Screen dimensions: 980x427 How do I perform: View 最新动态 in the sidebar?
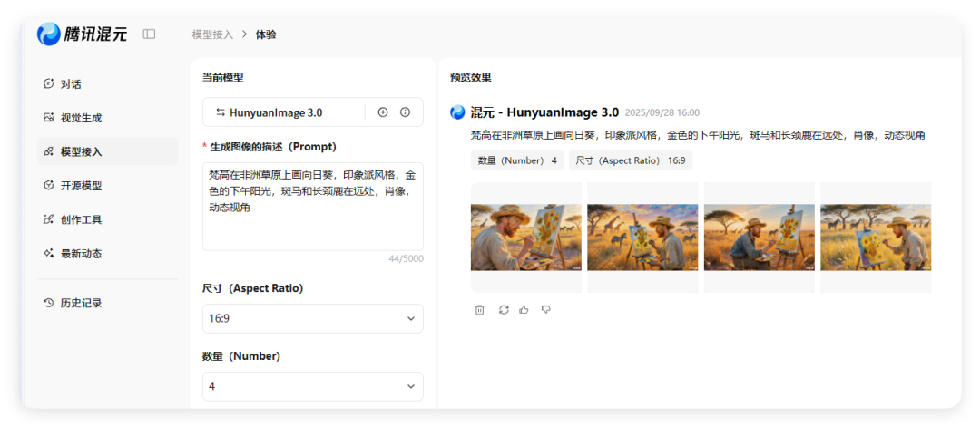81,254
